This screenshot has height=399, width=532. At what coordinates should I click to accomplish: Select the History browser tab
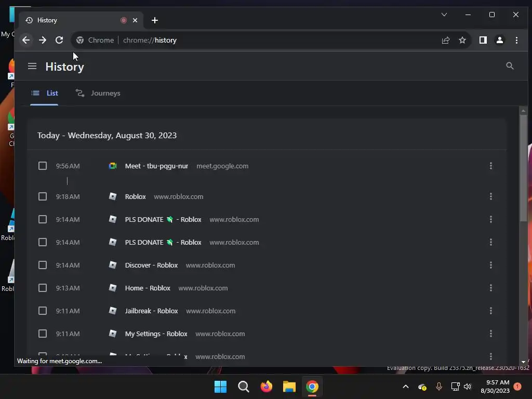(81, 20)
